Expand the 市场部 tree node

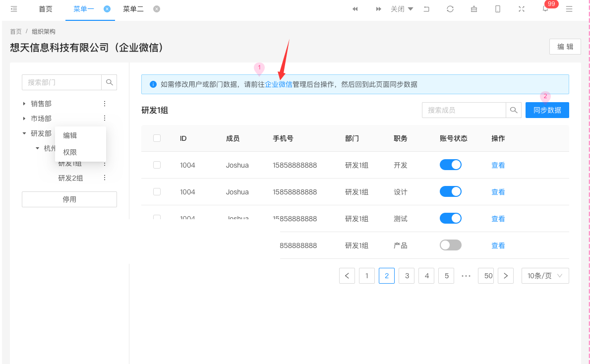click(x=24, y=118)
